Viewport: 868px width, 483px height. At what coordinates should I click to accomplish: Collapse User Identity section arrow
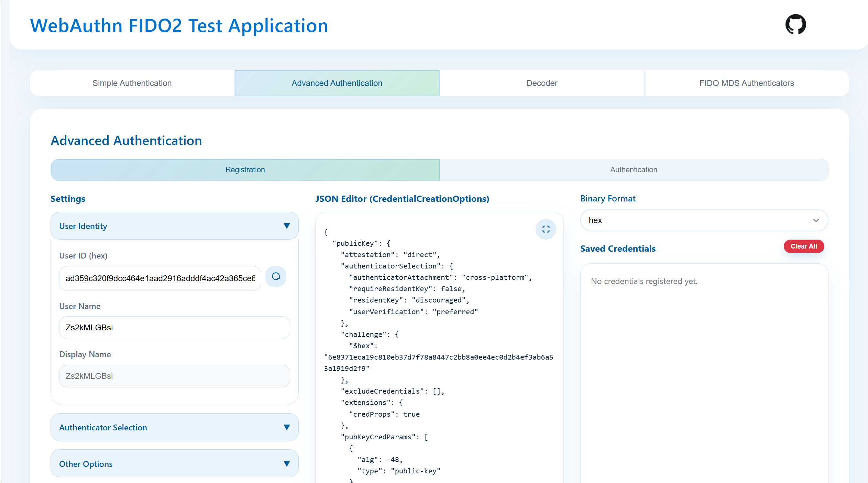click(286, 226)
